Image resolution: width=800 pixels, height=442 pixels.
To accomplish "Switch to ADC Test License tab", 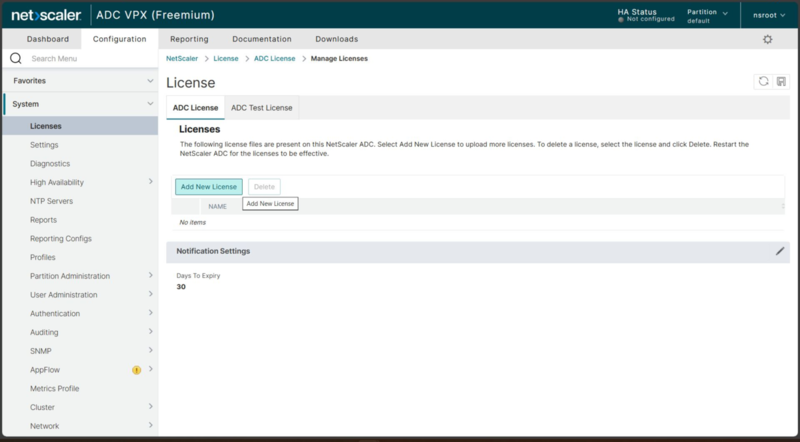I will pyautogui.click(x=262, y=108).
